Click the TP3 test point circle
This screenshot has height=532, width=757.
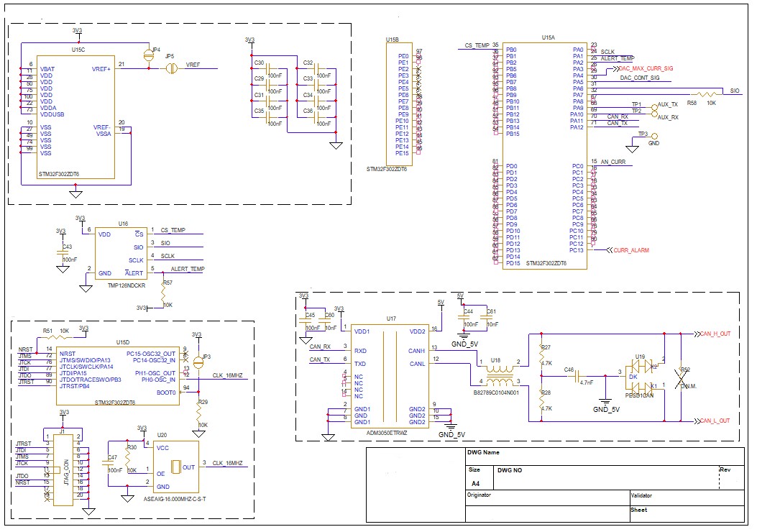(655, 136)
